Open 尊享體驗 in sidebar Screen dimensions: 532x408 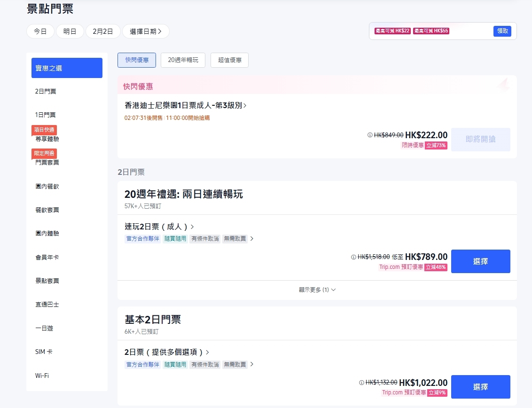point(47,139)
